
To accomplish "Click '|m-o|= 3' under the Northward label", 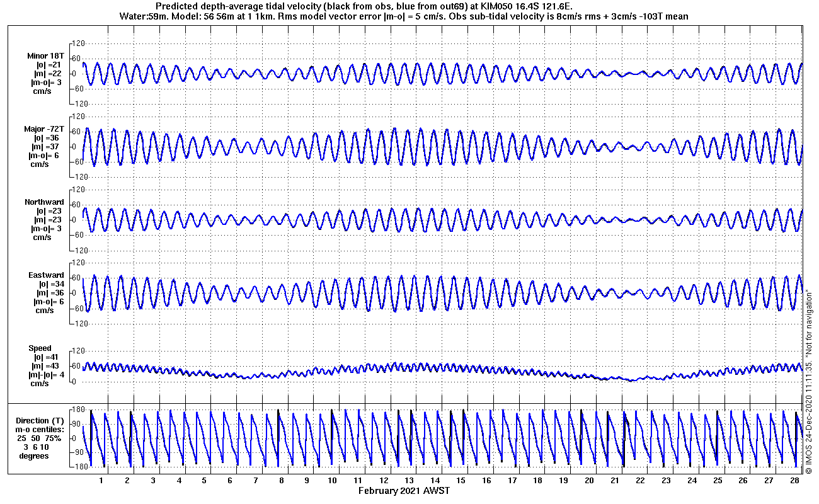I will coord(46,229).
